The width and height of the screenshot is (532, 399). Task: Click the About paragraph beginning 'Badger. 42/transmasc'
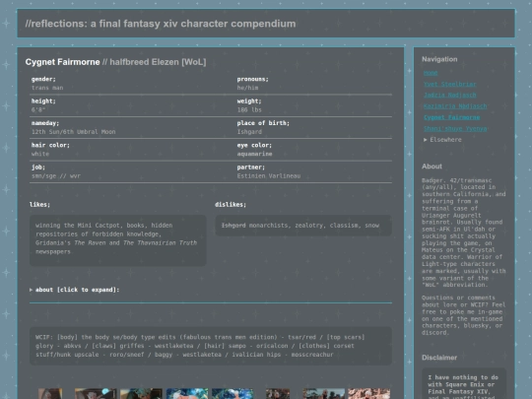[x=464, y=233]
